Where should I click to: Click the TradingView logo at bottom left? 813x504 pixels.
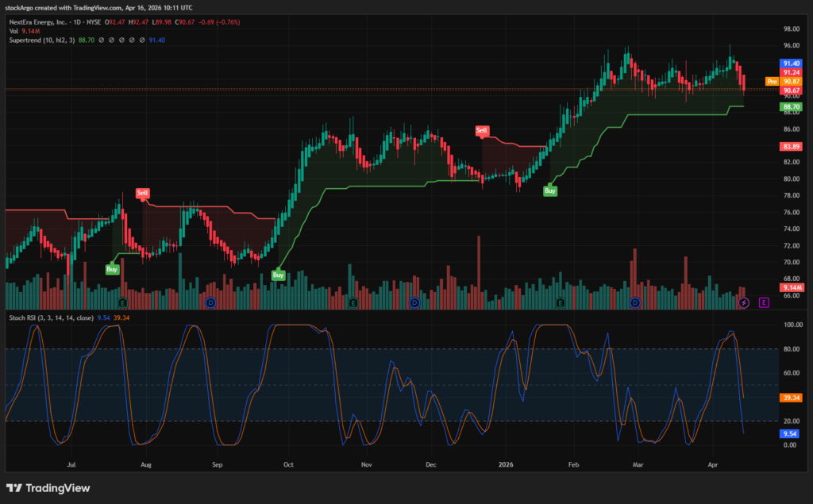48,488
